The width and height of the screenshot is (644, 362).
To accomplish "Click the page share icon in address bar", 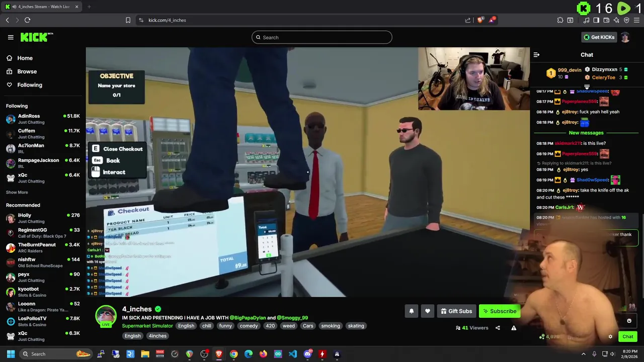I will tap(468, 20).
